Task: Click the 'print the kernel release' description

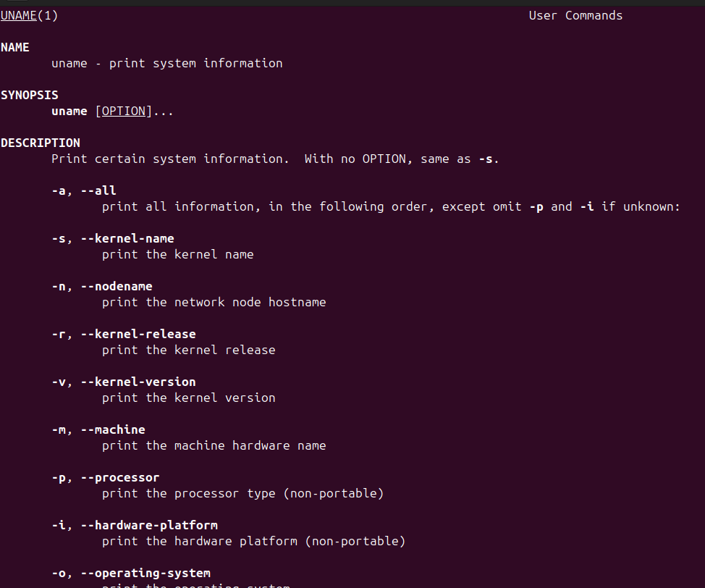Action: coord(188,350)
